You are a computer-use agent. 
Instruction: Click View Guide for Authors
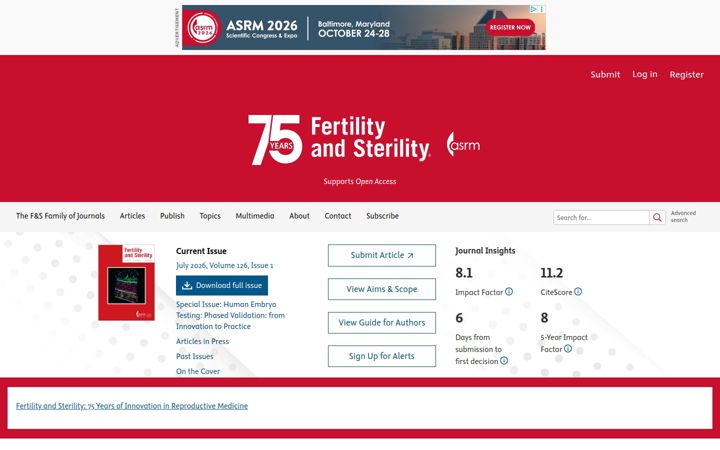[382, 322]
